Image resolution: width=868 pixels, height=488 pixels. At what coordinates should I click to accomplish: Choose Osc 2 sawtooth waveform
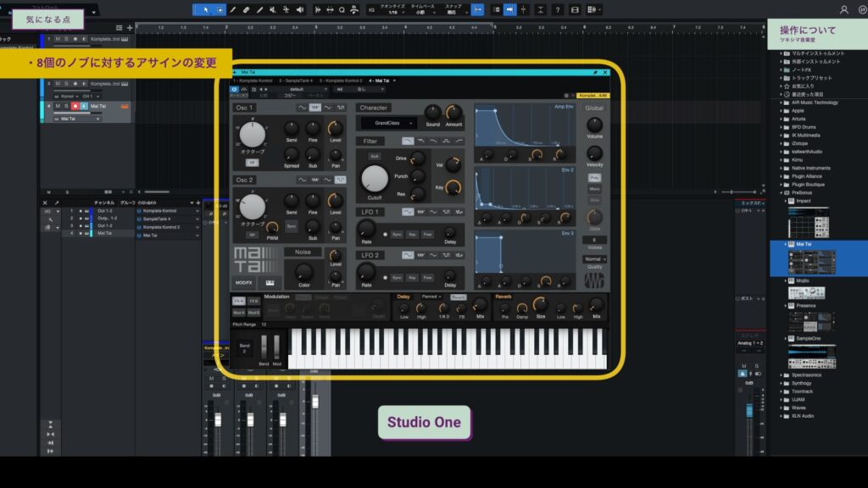[x=315, y=180]
